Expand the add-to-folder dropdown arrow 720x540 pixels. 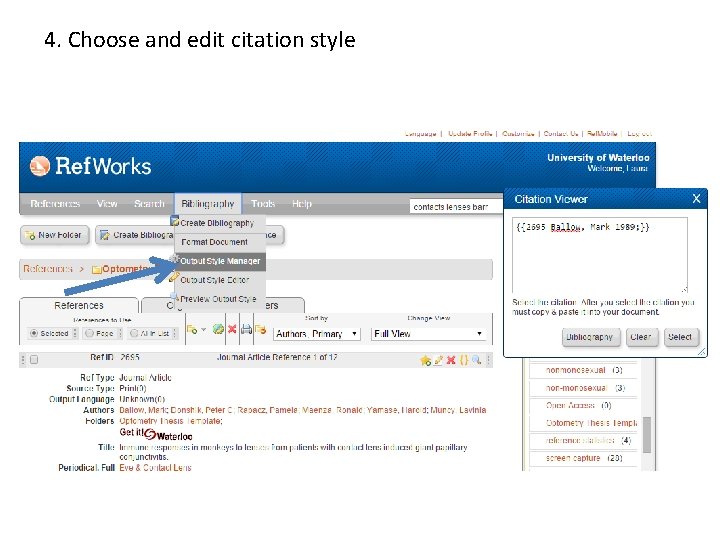click(x=203, y=330)
